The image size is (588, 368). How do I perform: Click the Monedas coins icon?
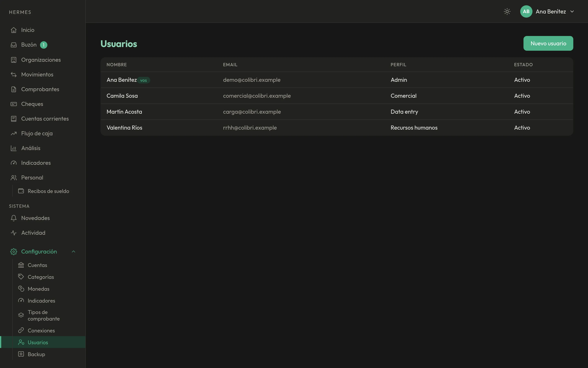(x=21, y=289)
